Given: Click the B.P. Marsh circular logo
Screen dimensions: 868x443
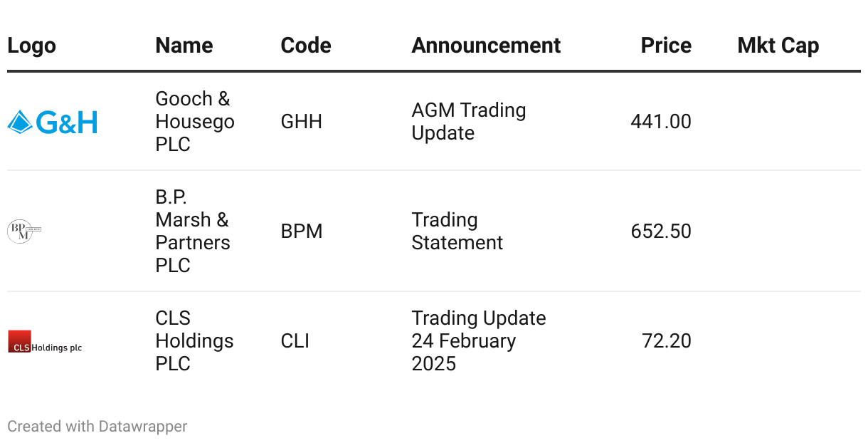Looking at the screenshot, I should 20,231.
